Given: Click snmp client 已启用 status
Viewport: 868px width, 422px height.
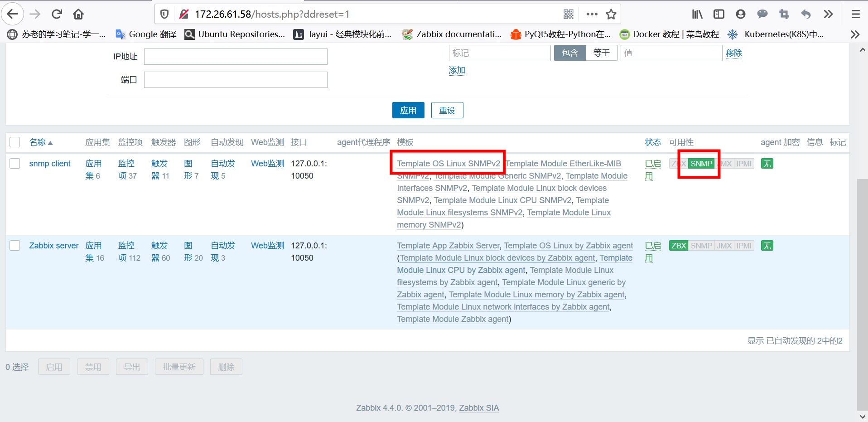Looking at the screenshot, I should (653, 170).
